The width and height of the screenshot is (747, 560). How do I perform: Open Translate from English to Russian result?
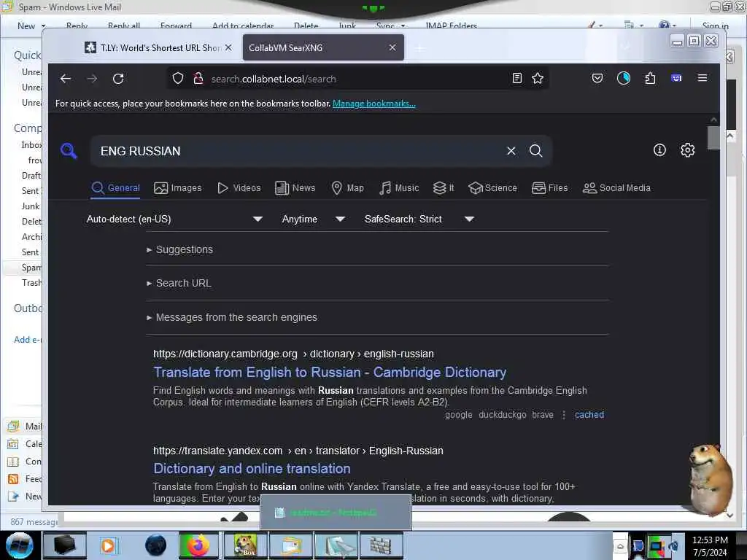[x=330, y=373]
